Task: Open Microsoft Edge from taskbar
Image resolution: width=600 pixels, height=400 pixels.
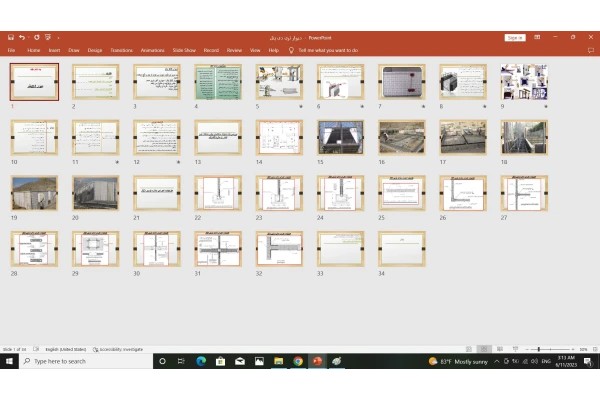Action: 201,361
